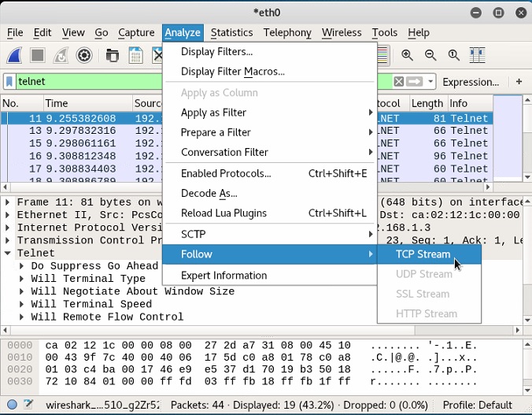Screen dimensions: 532x415
Task: Open expert information status circle
Action: tap(12, 405)
